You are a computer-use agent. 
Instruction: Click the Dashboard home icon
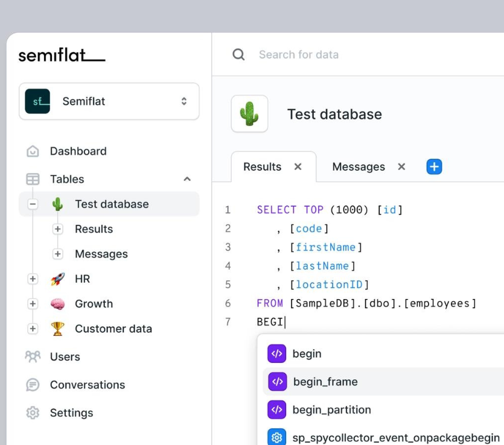33,151
